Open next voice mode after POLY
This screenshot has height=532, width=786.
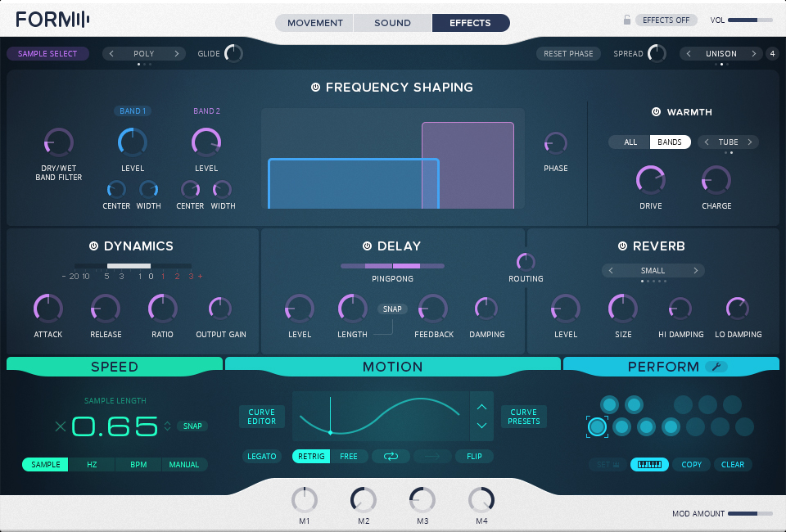point(178,53)
